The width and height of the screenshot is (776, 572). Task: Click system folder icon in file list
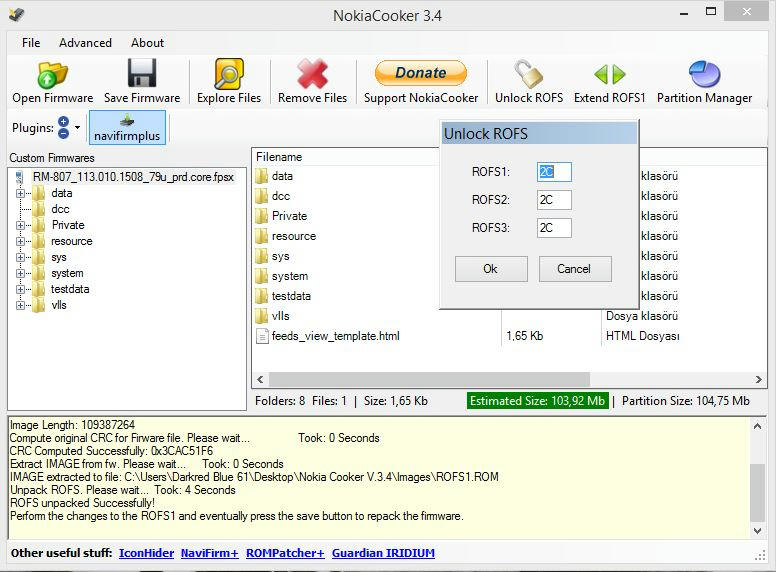coord(261,276)
